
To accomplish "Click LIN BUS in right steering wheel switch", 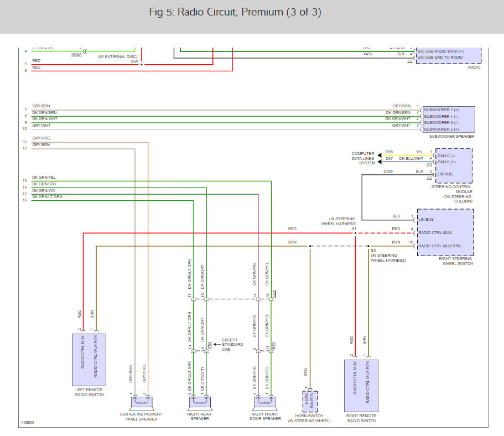I will (426, 219).
